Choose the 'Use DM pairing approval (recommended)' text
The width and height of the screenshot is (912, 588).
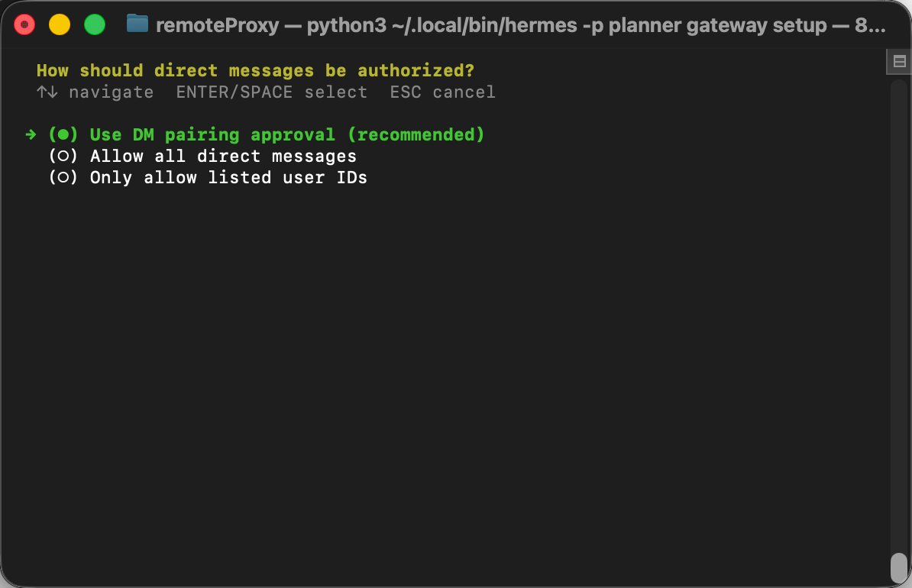pyautogui.click(x=287, y=135)
